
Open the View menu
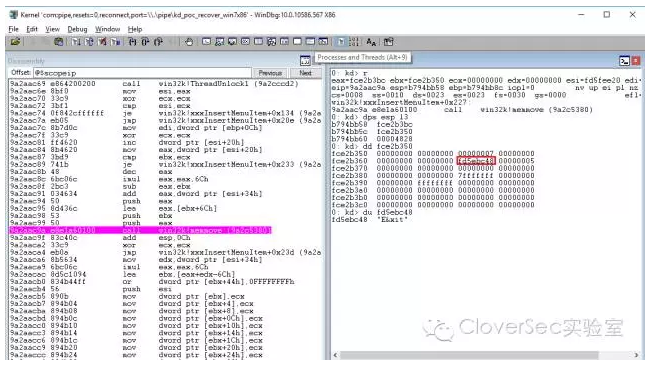[52, 29]
